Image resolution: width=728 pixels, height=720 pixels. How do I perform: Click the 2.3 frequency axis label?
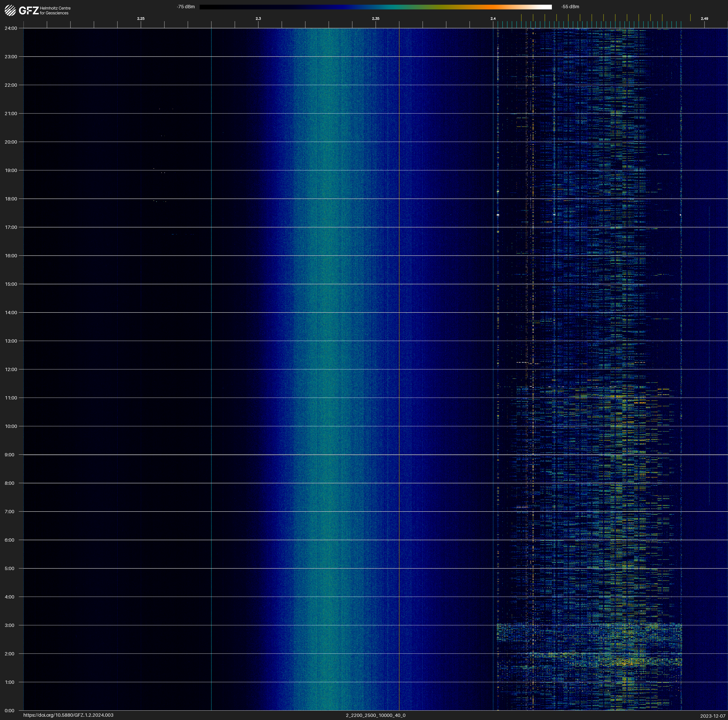[x=258, y=19]
